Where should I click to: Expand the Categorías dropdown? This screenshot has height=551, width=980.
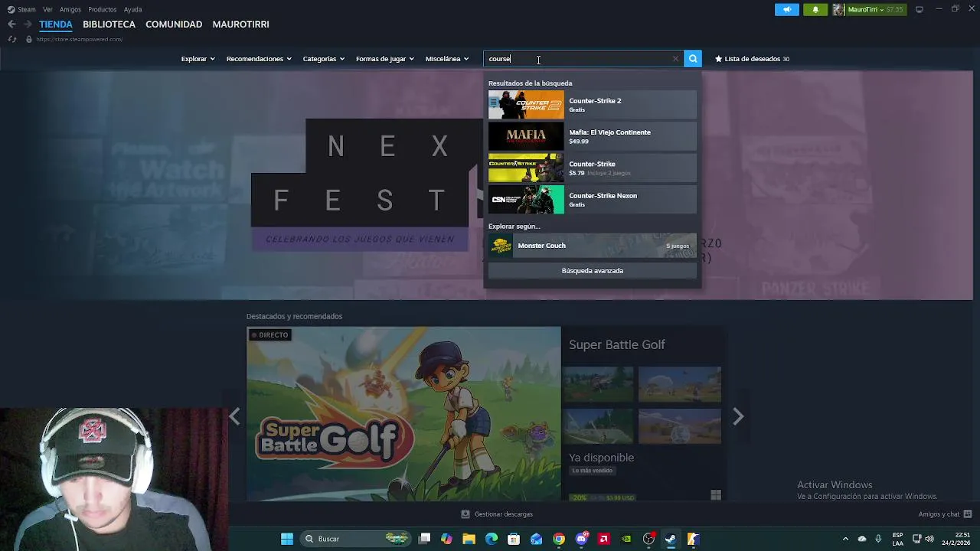click(x=323, y=59)
